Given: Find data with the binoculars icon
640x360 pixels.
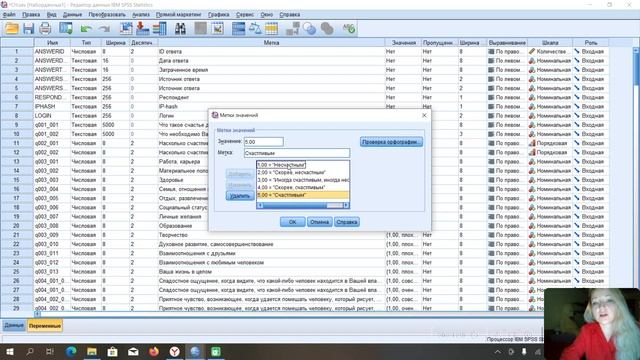Looking at the screenshot, I should 180,29.
